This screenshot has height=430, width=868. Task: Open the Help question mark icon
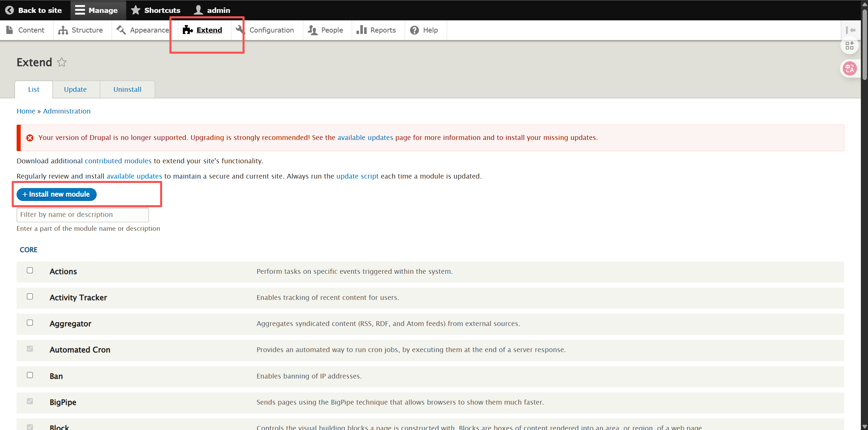pyautogui.click(x=414, y=30)
